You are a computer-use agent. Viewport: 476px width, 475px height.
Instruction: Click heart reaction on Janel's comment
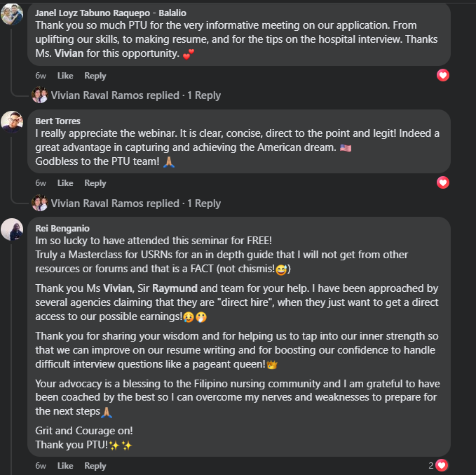(442, 75)
